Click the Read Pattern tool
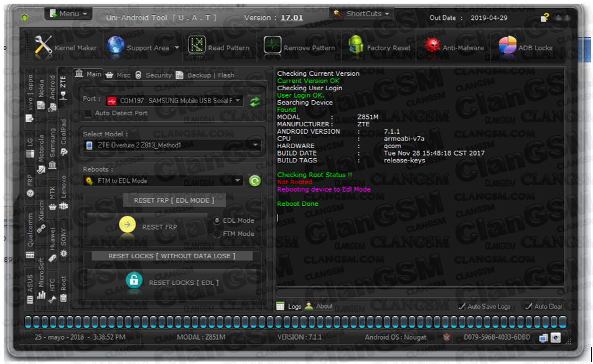The image size is (593, 364). coord(218,48)
